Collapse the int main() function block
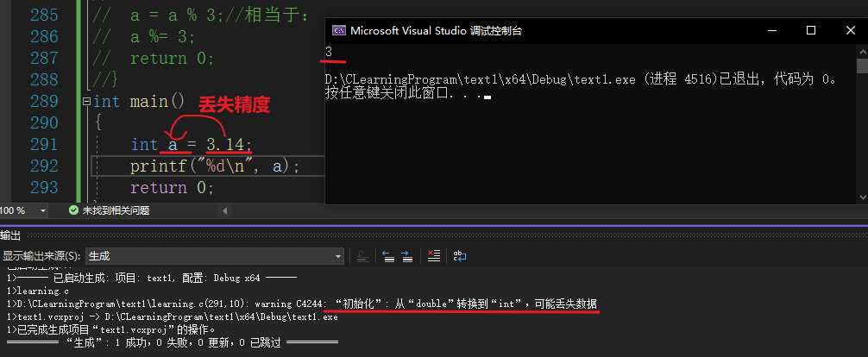Screen dimensions: 868x357 [85, 101]
